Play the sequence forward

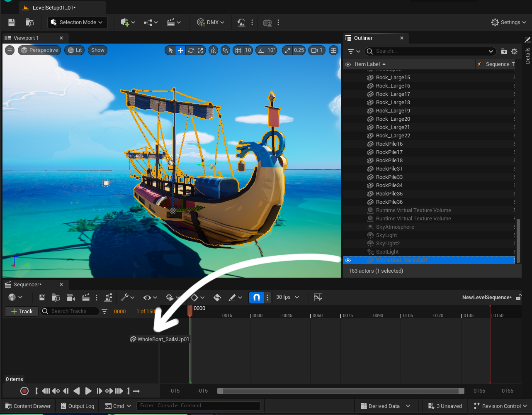point(88,391)
